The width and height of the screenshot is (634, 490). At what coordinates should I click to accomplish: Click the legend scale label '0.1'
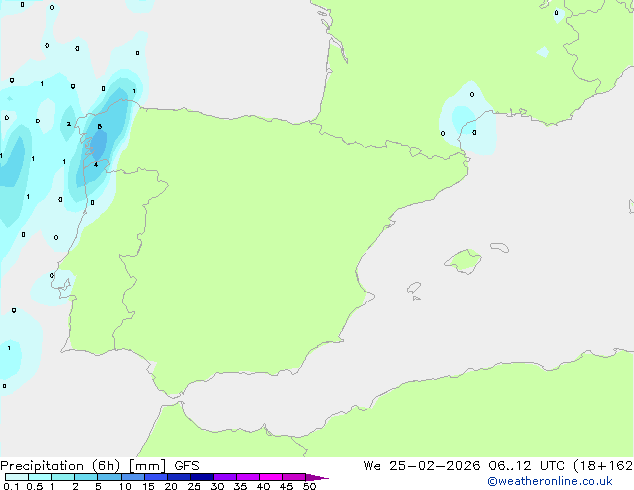click(11, 486)
